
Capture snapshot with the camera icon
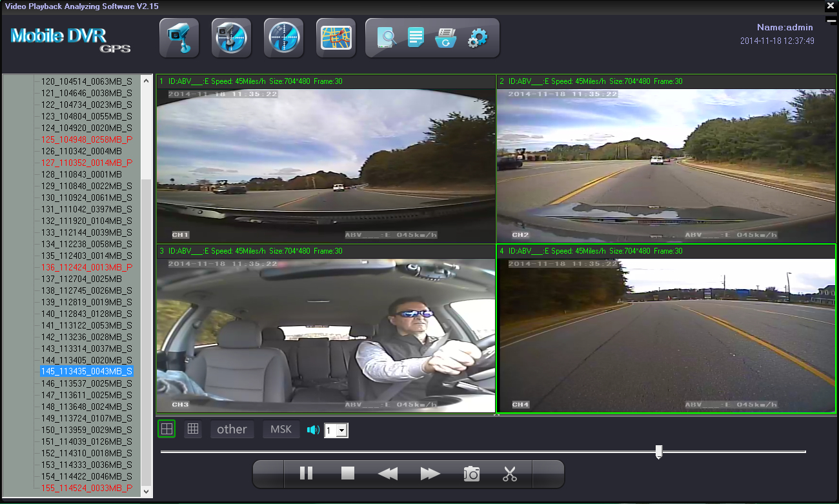click(472, 474)
